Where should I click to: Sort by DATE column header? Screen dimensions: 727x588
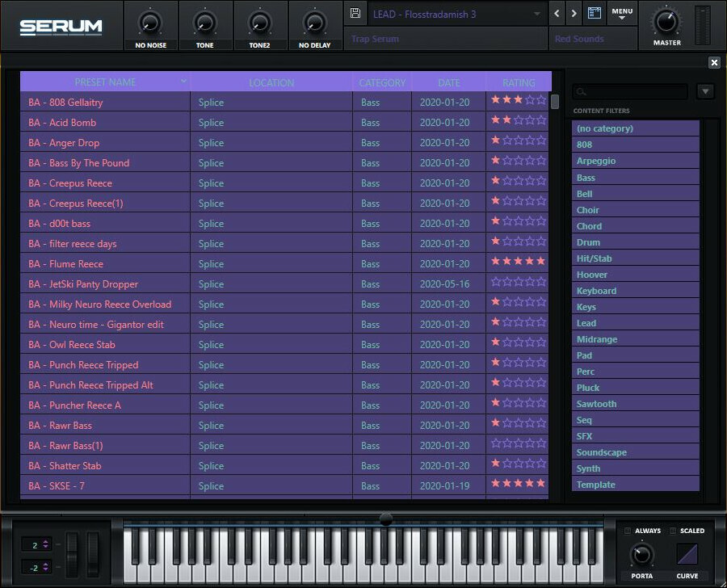pyautogui.click(x=449, y=82)
